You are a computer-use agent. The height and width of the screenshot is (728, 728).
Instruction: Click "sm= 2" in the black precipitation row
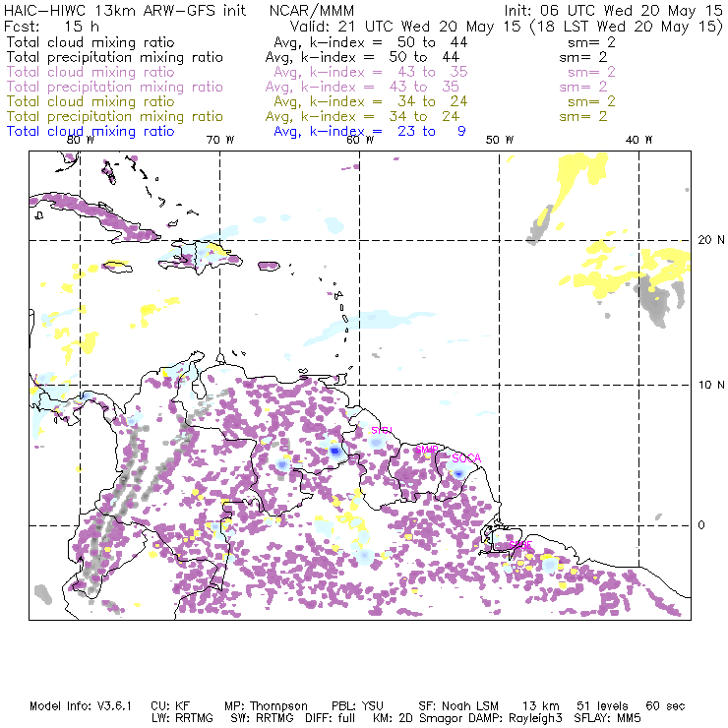click(x=583, y=57)
